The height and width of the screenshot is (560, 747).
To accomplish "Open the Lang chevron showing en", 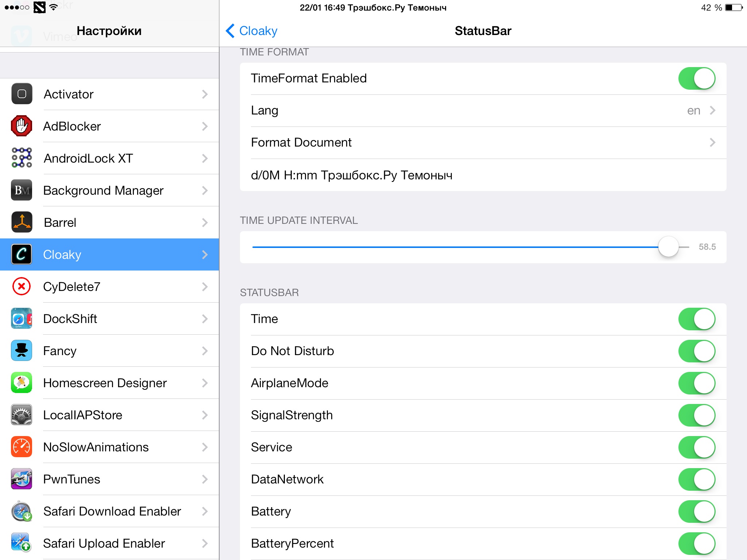I will pos(712,110).
